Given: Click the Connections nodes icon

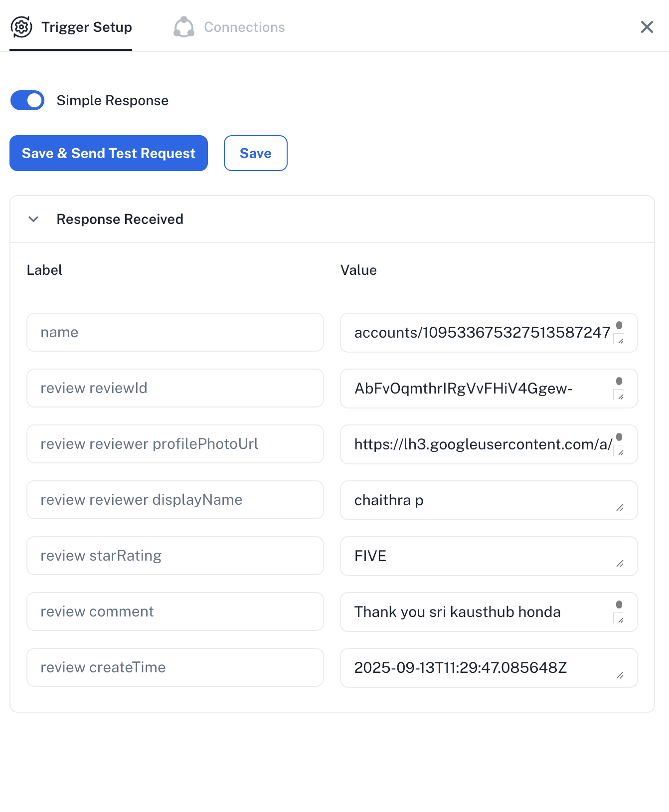Looking at the screenshot, I should pos(184,27).
